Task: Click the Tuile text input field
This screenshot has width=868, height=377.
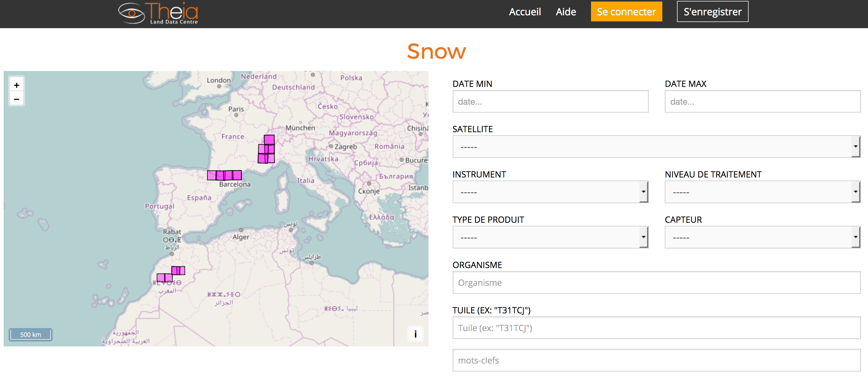Action: pyautogui.click(x=656, y=328)
